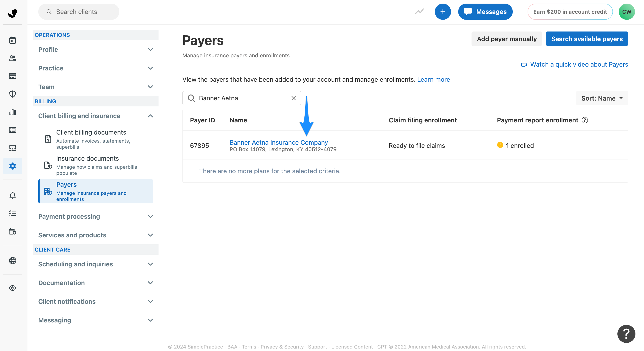Viewport: 644px width, 351px height.
Task: Click in the Search clients field
Action: (79, 11)
